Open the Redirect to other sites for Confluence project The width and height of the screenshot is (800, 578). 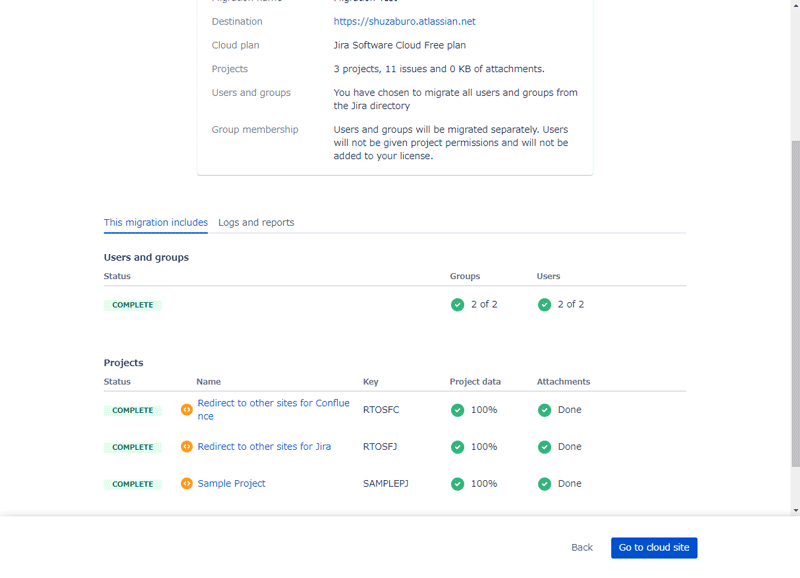(273, 410)
